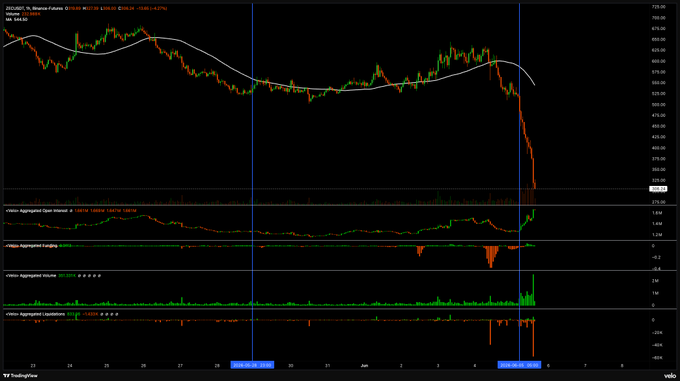680x381 pixels.
Task: Click the Aggregated Liquidations pane title
Action: (35, 314)
